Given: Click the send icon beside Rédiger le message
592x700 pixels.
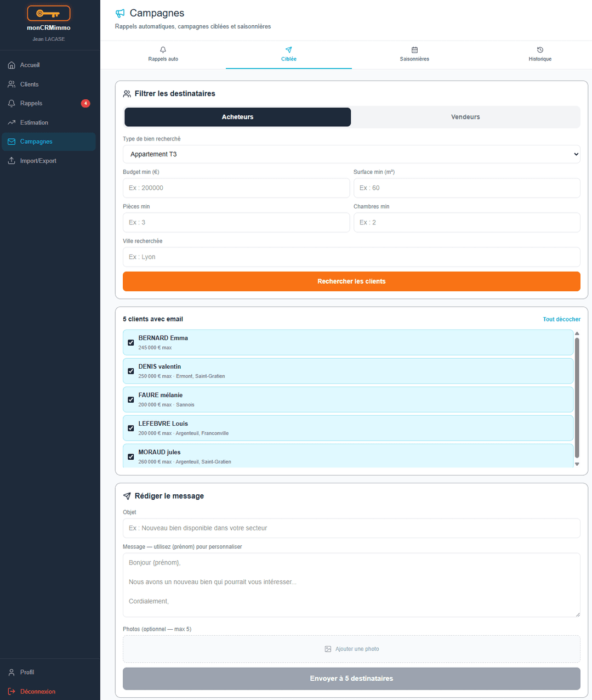Looking at the screenshot, I should pyautogui.click(x=127, y=496).
